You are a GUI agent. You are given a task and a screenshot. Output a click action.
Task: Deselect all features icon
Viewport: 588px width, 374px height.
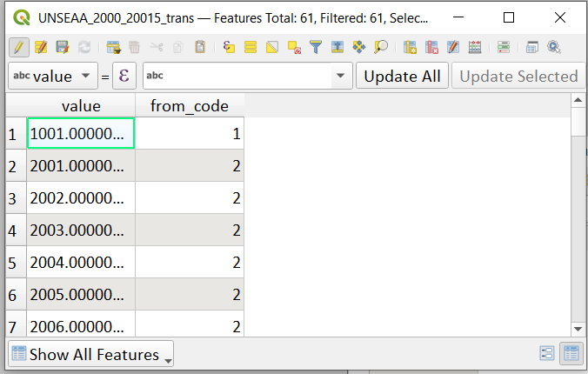pyautogui.click(x=294, y=47)
